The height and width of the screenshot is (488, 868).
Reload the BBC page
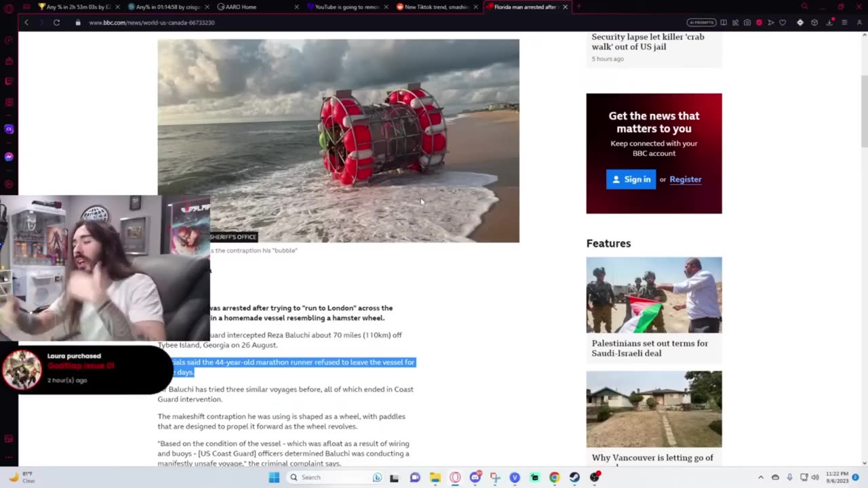pyautogui.click(x=56, y=22)
